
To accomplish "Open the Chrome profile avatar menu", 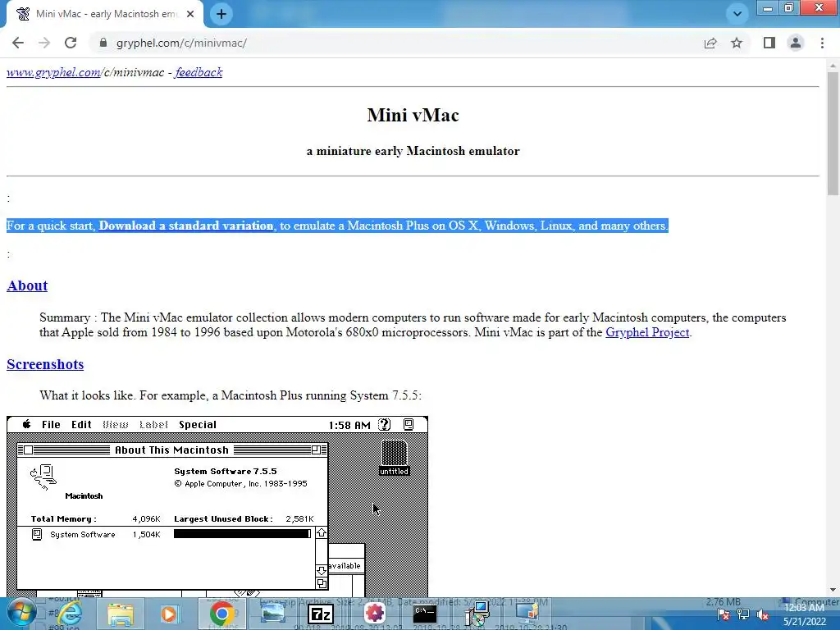I will (x=796, y=43).
